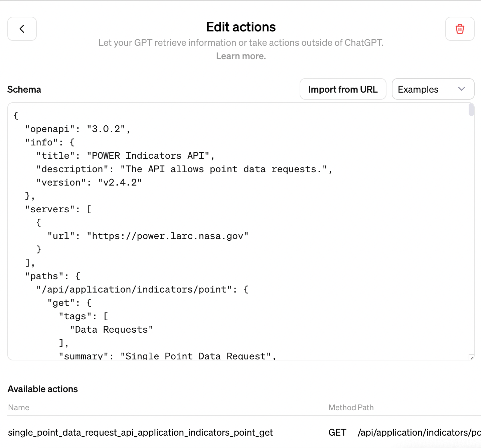This screenshot has width=481, height=448.
Task: Click the "Data Requests" tag text
Action: (x=112, y=330)
